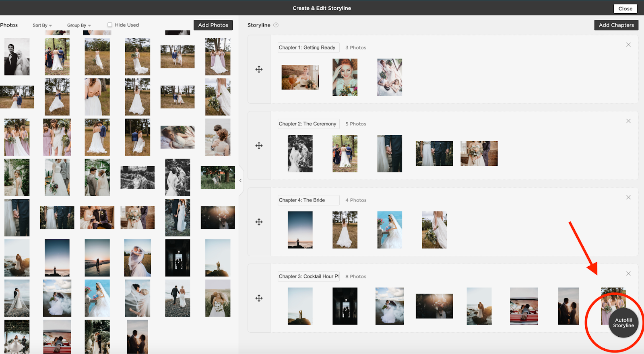Toggle the Hide Used checkbox
This screenshot has width=644, height=354.
(x=109, y=25)
